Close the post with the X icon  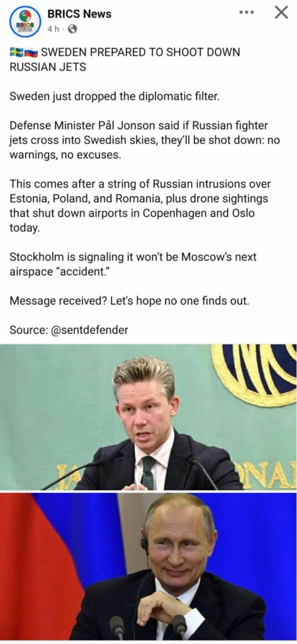281,13
